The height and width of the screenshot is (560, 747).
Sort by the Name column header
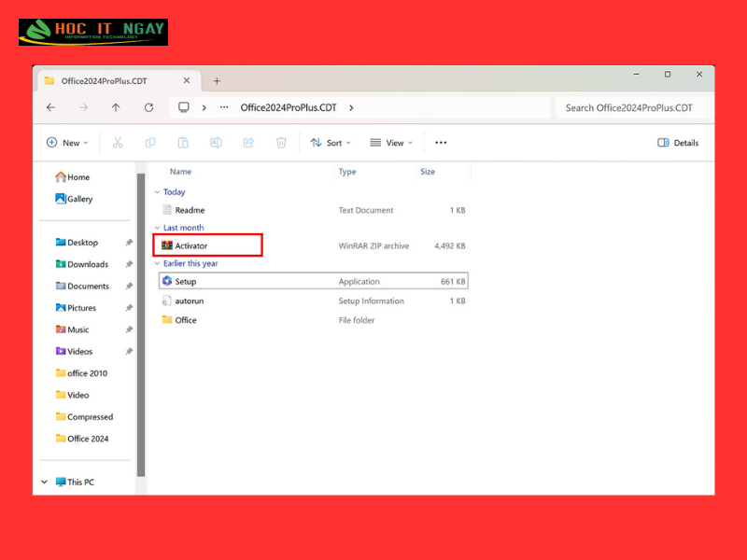pyautogui.click(x=180, y=172)
